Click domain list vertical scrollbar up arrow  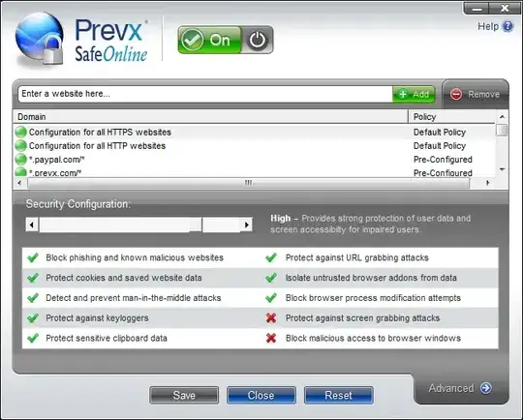(x=502, y=117)
